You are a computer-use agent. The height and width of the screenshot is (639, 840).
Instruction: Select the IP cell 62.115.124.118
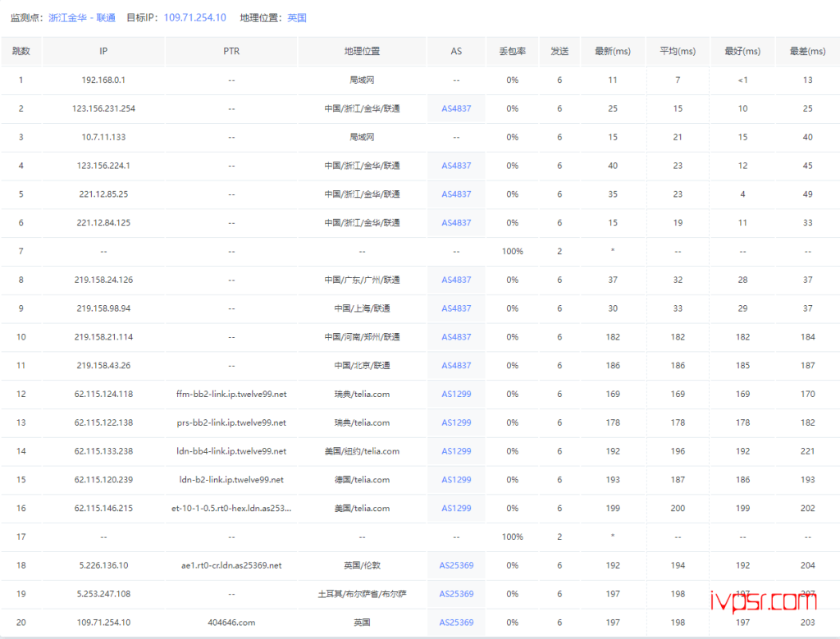click(103, 395)
